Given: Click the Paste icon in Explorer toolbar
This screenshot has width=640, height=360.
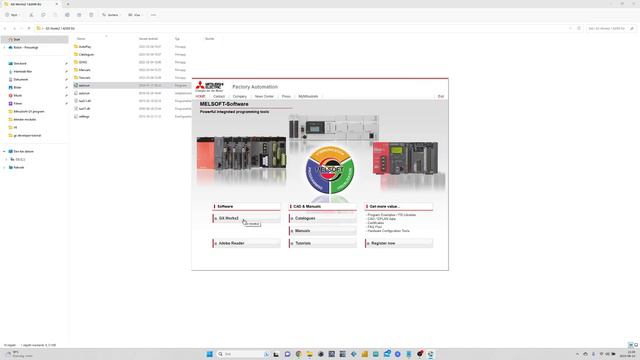Looking at the screenshot, I should 55,15.
